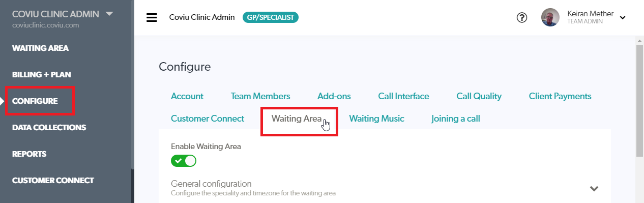Open the Coviu Clinic Admin dropdown arrow
This screenshot has height=203, width=644.
pos(109,14)
